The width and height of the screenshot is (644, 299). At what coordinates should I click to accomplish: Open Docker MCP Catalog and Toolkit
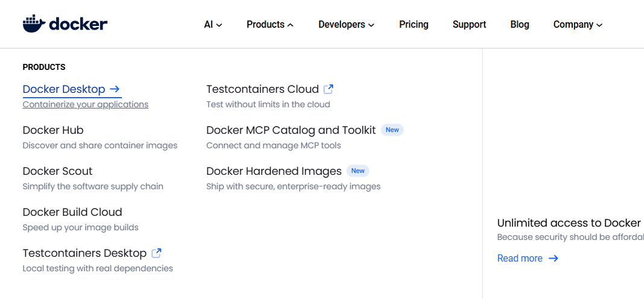point(291,130)
